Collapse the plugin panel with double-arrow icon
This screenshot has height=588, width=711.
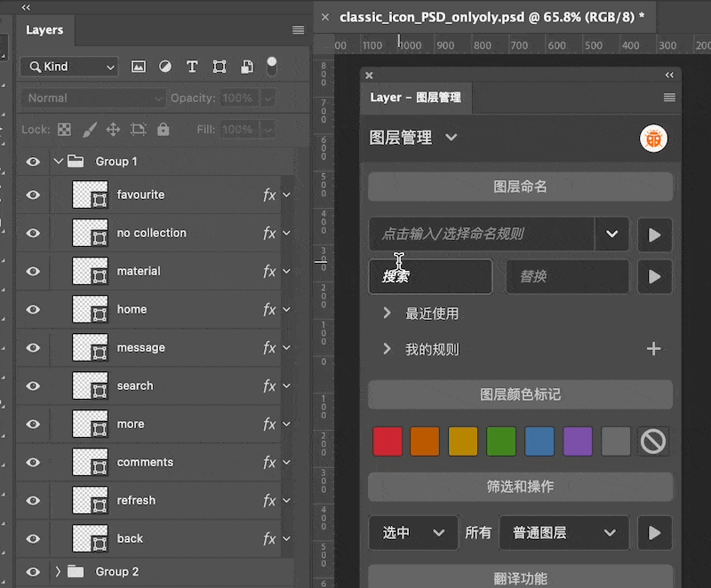[669, 75]
